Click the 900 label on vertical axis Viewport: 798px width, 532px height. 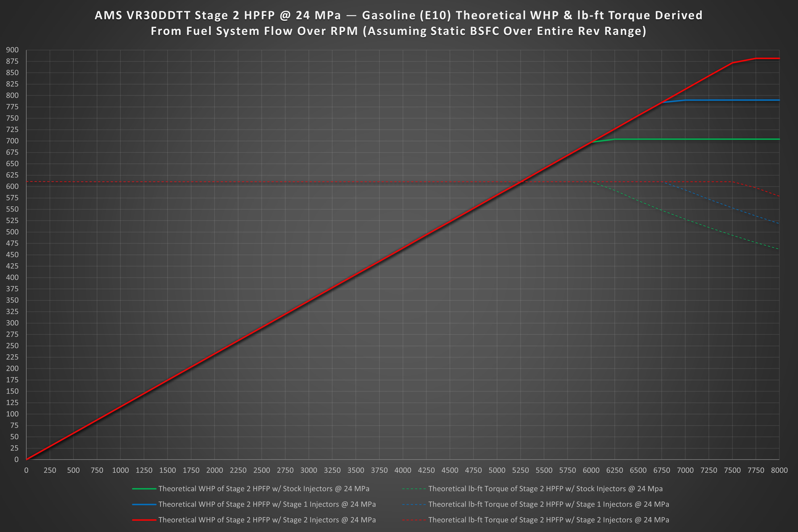coord(12,50)
